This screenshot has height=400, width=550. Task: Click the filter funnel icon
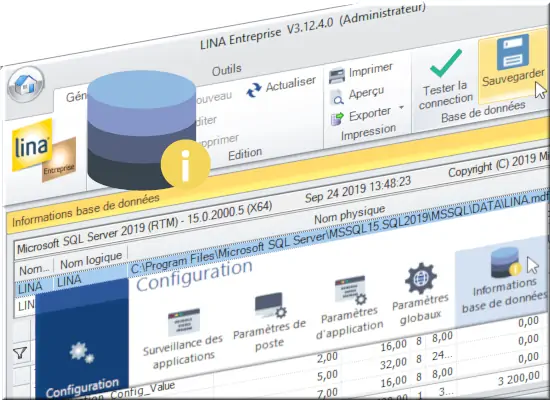tap(20, 353)
